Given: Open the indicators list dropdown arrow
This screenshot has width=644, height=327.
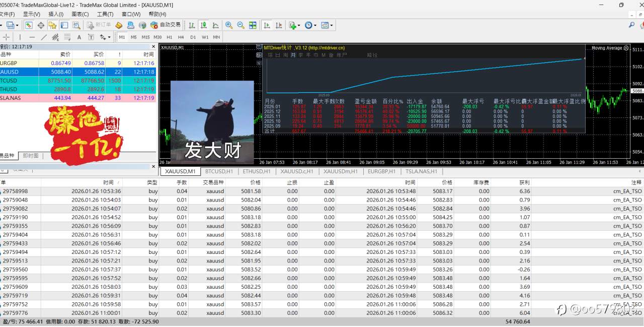Looking at the screenshot, I should (299, 26).
